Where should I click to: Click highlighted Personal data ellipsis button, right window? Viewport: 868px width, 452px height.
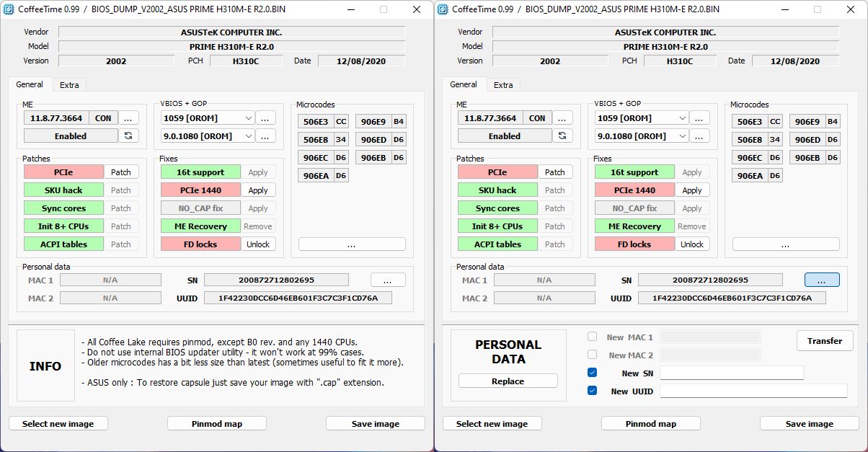822,280
